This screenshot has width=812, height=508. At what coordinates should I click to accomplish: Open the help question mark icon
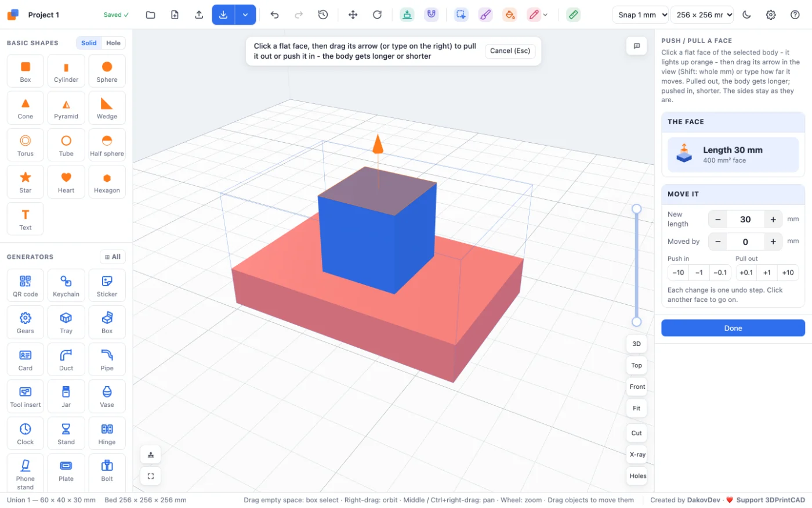pos(795,15)
